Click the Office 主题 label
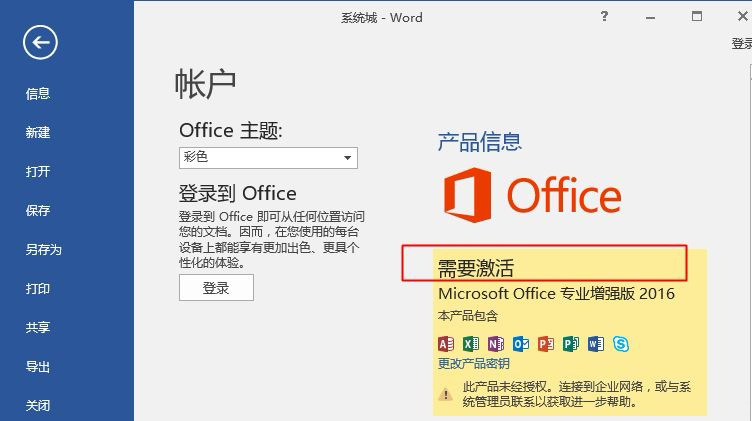Viewport: 752px width, 421px height. point(231,130)
